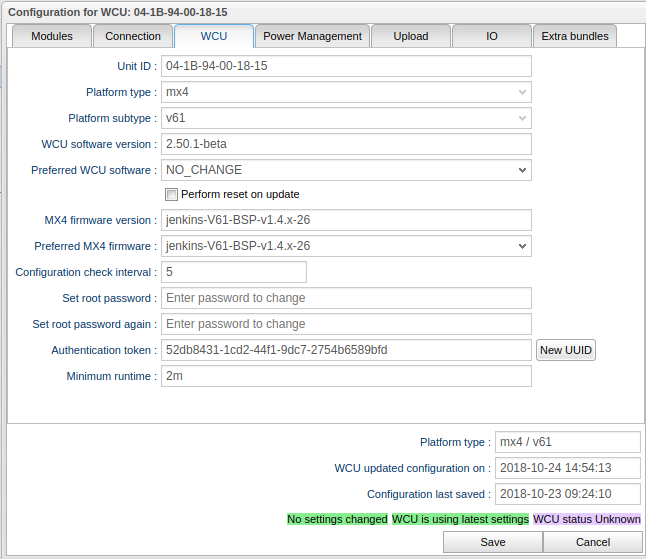Switch to the IO tab
This screenshot has height=559, width=646.
pyautogui.click(x=491, y=36)
